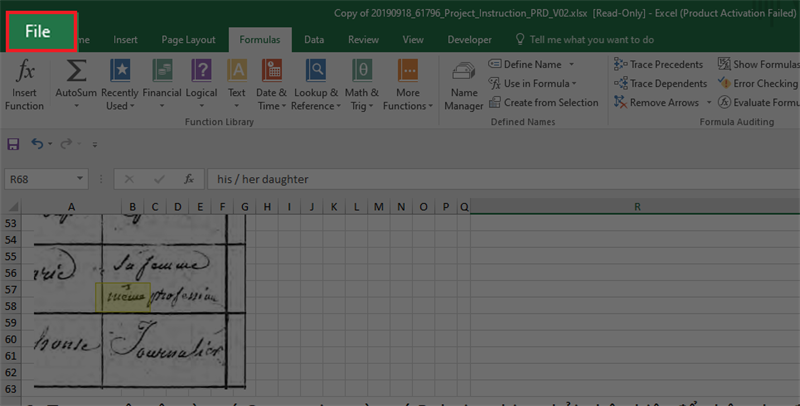The image size is (800, 406).
Task: Toggle Show Formulas
Action: click(759, 64)
